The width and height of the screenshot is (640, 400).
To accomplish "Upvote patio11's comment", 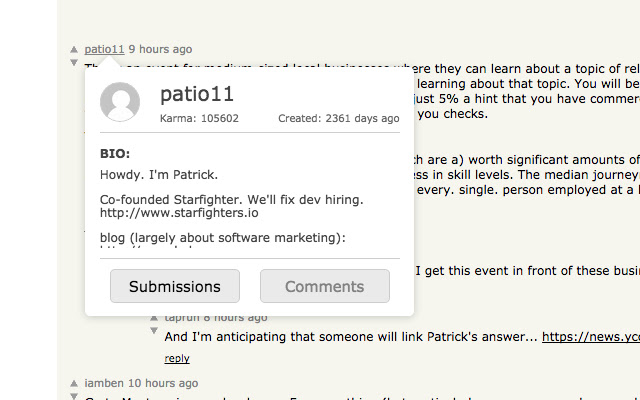I will [x=73, y=49].
